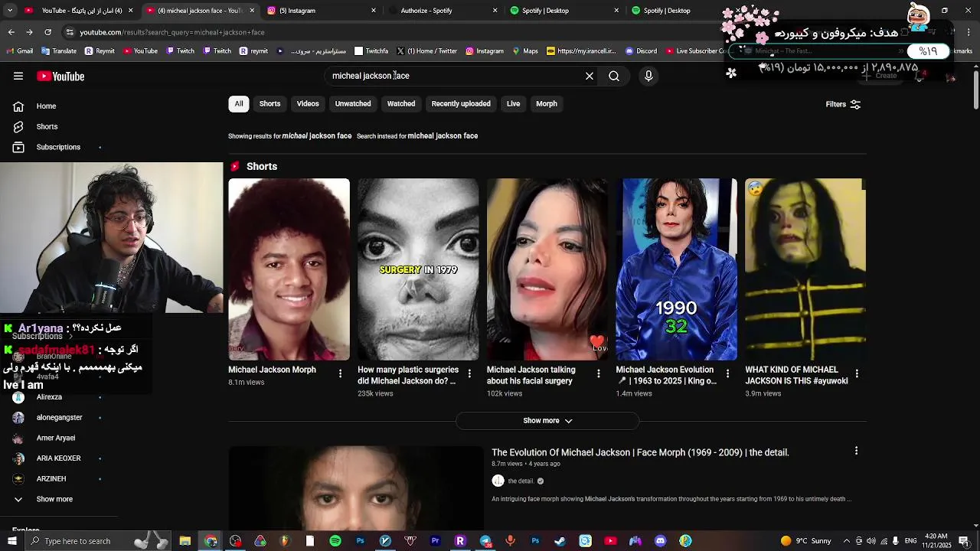980x551 pixels.
Task: Open the Maps bookmark
Action: 525,51
